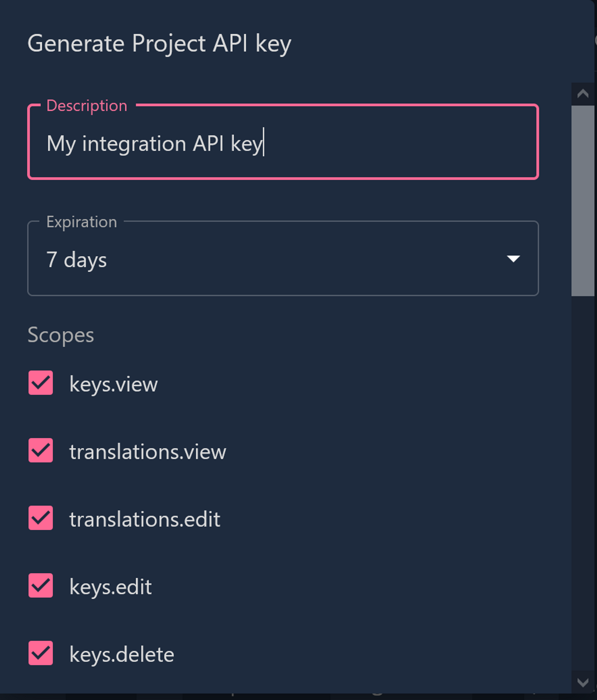This screenshot has width=597, height=700.
Task: Disable the keys.delete scope checkbox
Action: click(x=40, y=653)
